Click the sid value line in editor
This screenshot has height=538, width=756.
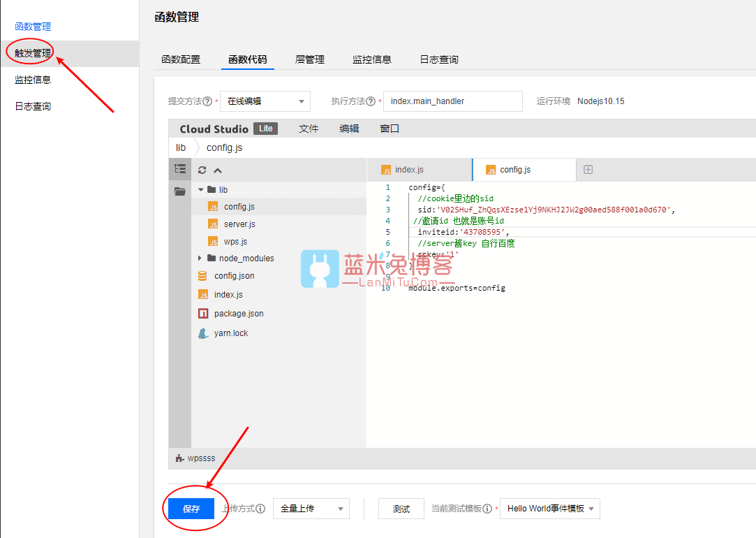pos(547,210)
